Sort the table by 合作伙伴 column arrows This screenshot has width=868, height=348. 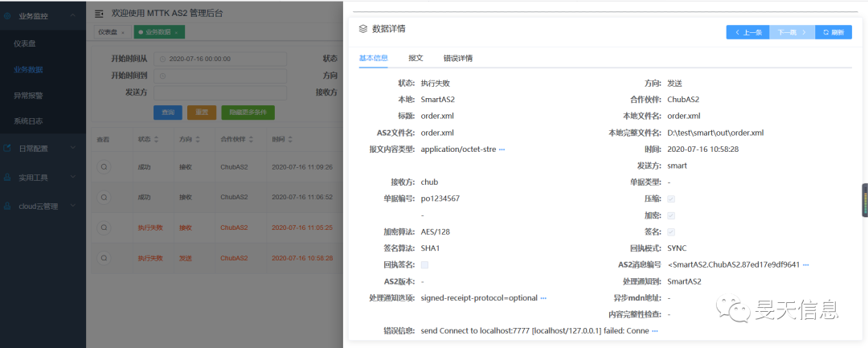click(x=252, y=139)
